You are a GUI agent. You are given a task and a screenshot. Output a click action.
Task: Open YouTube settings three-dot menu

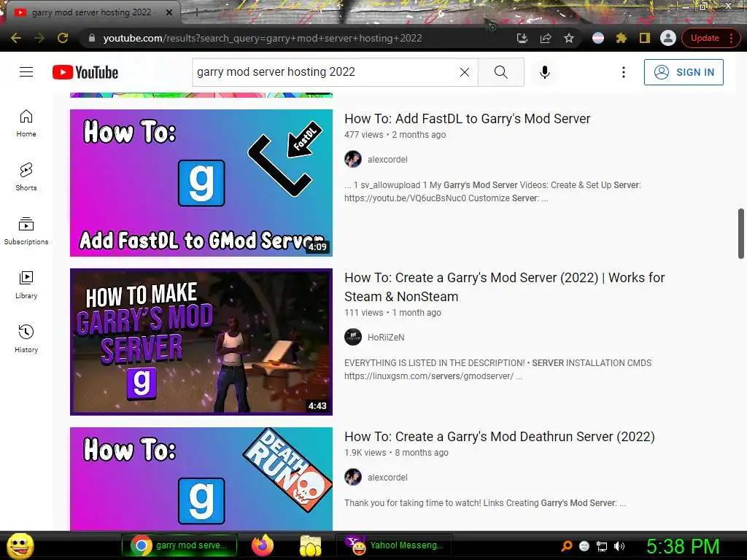(x=623, y=72)
